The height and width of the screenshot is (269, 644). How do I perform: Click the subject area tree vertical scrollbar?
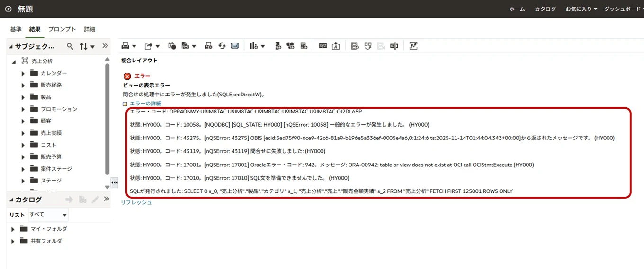click(107, 118)
